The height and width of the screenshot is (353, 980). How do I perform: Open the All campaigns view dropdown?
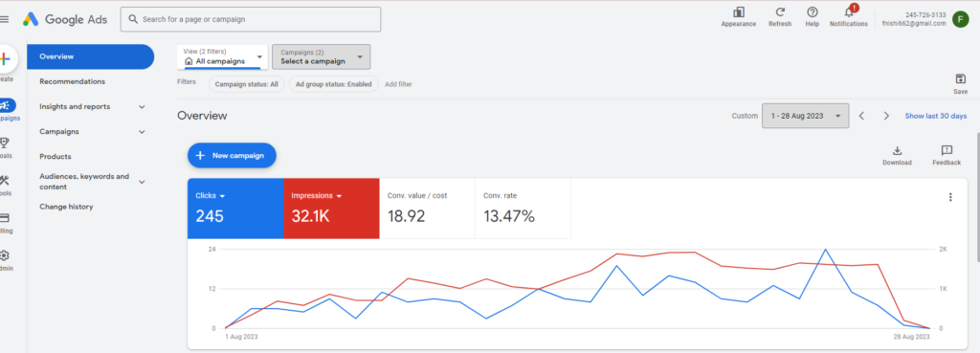pos(222,56)
